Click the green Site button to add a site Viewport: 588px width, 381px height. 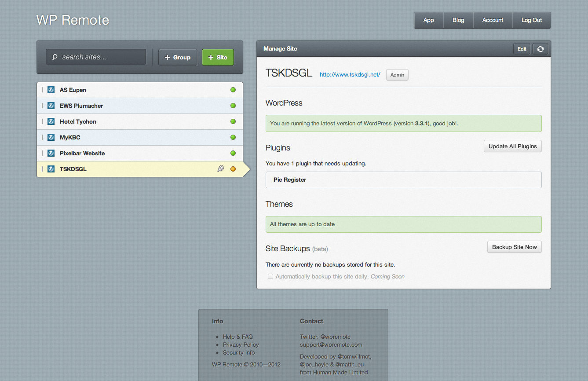pos(218,57)
